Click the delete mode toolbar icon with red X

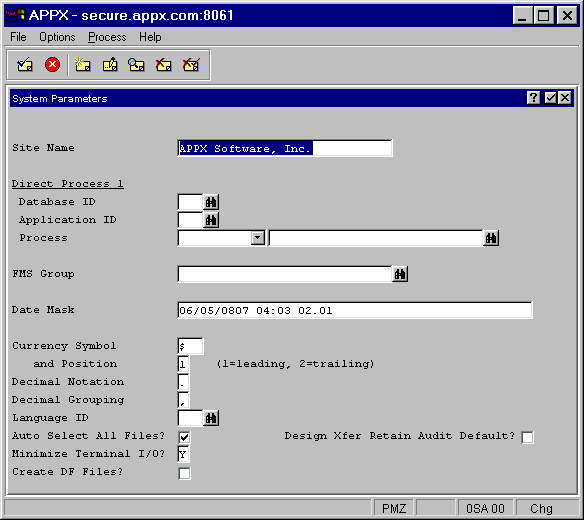(164, 65)
